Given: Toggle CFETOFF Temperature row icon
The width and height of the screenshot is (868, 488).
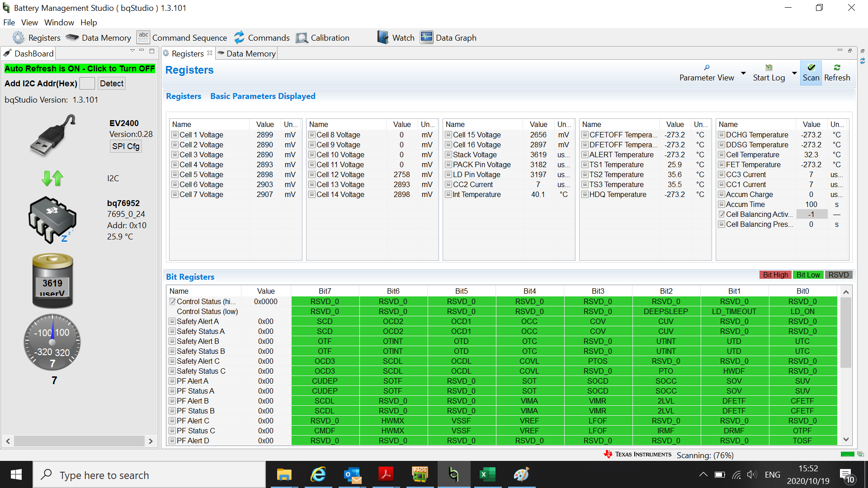Looking at the screenshot, I should [585, 135].
